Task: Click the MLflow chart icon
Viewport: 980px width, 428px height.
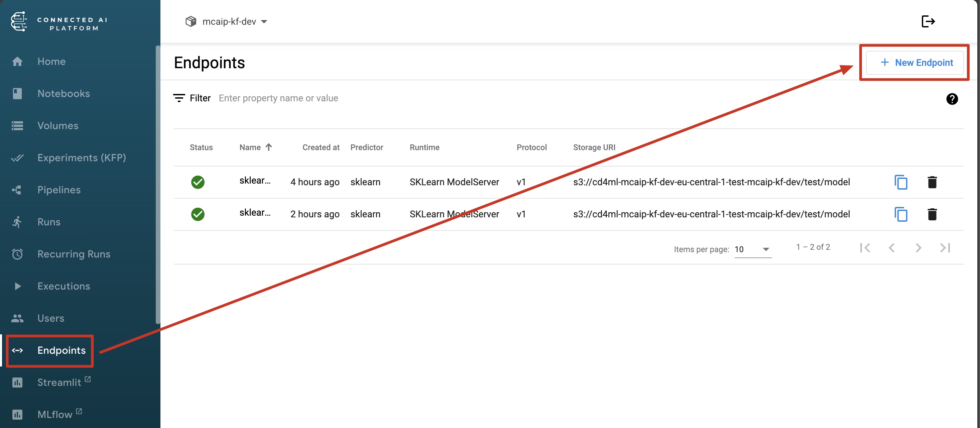Action: [17, 414]
